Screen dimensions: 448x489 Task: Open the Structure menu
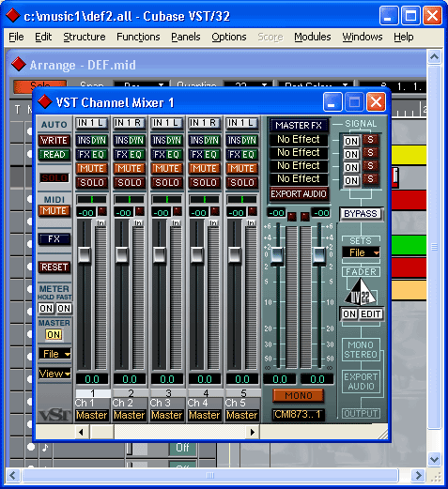(x=85, y=37)
